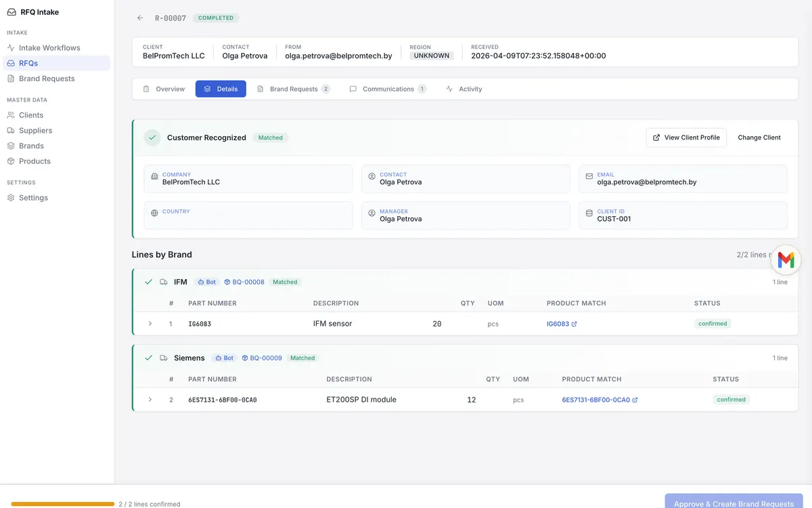Open Products in the sidebar
Viewport: 812px width, 508px height.
[x=55, y=161]
